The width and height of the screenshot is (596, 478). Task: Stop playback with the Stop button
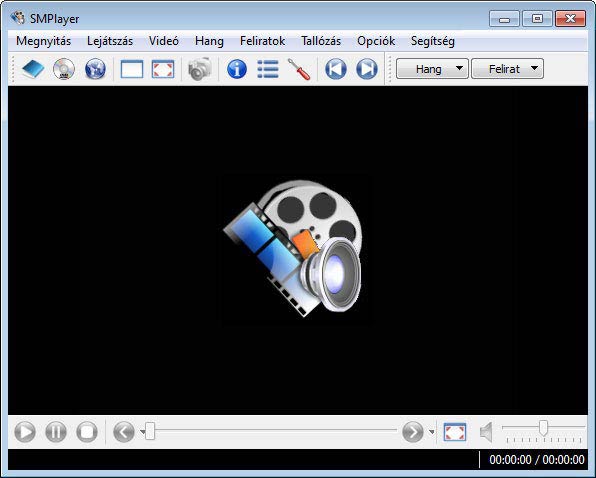tap(87, 432)
